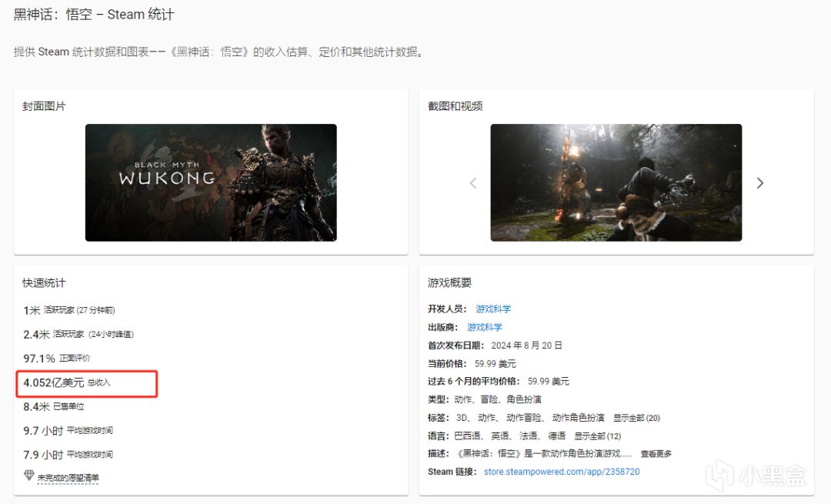This screenshot has height=504, width=831.
Task: Click the 1米 活跃玩家 (27 分钟前) stat
Action: pos(69,310)
